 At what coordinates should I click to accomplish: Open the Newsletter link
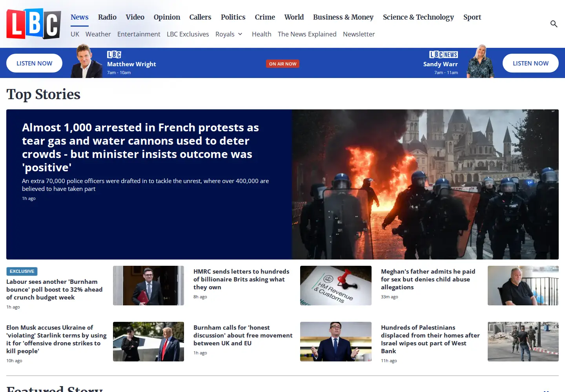click(359, 34)
